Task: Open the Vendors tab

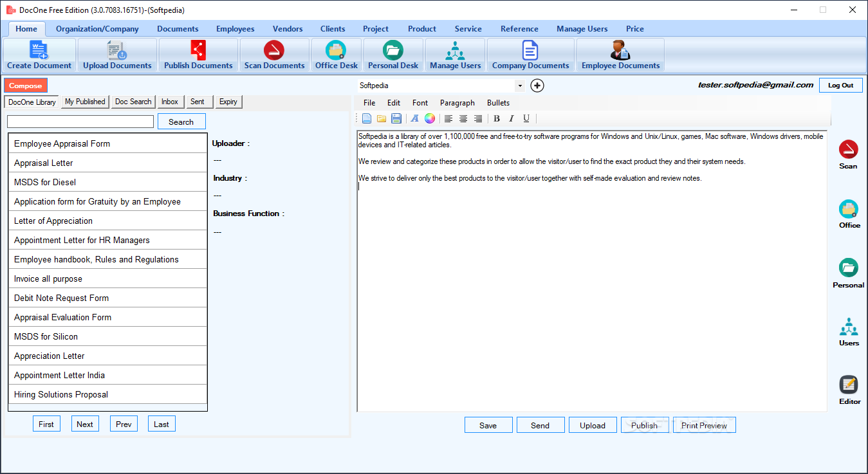Action: 288,29
